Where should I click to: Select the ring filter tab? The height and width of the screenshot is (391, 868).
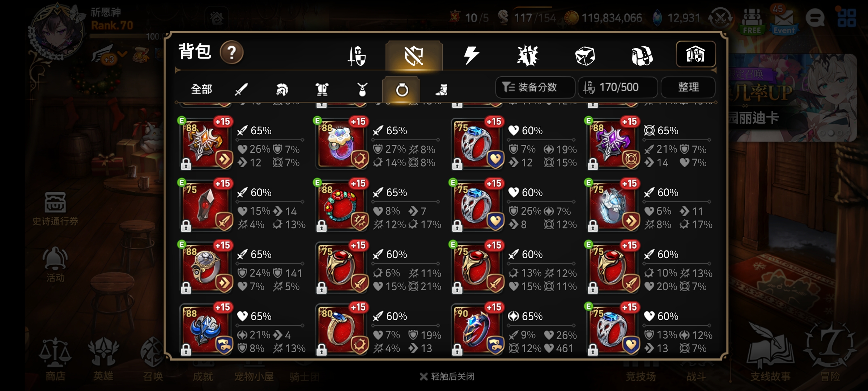click(401, 89)
